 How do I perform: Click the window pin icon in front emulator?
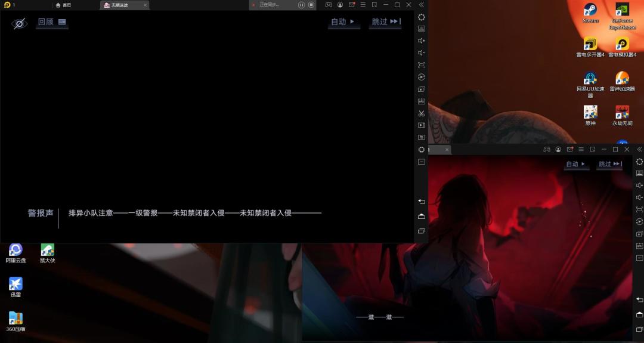[374, 5]
